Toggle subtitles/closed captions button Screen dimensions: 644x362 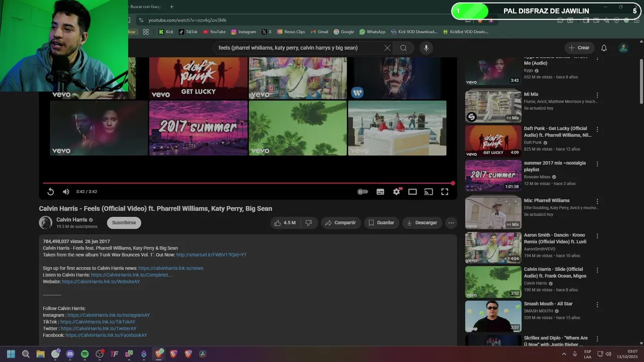pyautogui.click(x=380, y=192)
